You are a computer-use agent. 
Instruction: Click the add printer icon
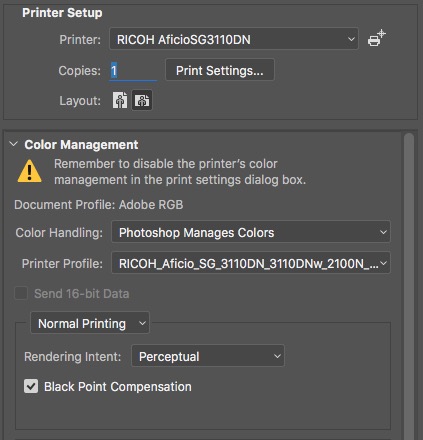377,39
